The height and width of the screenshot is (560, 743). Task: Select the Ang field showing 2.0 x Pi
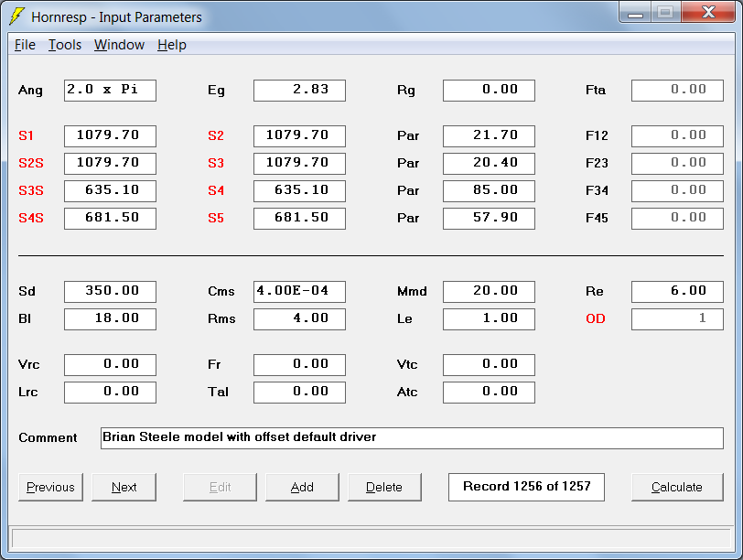pyautogui.click(x=110, y=90)
